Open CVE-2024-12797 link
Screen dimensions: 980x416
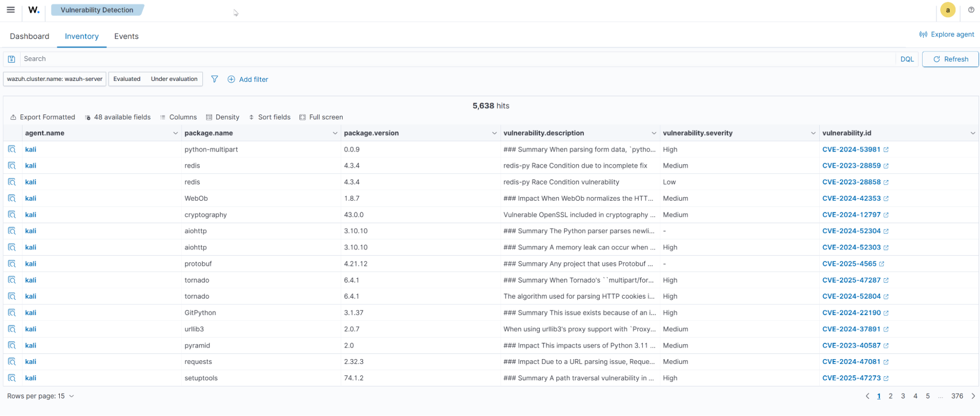[x=851, y=214]
